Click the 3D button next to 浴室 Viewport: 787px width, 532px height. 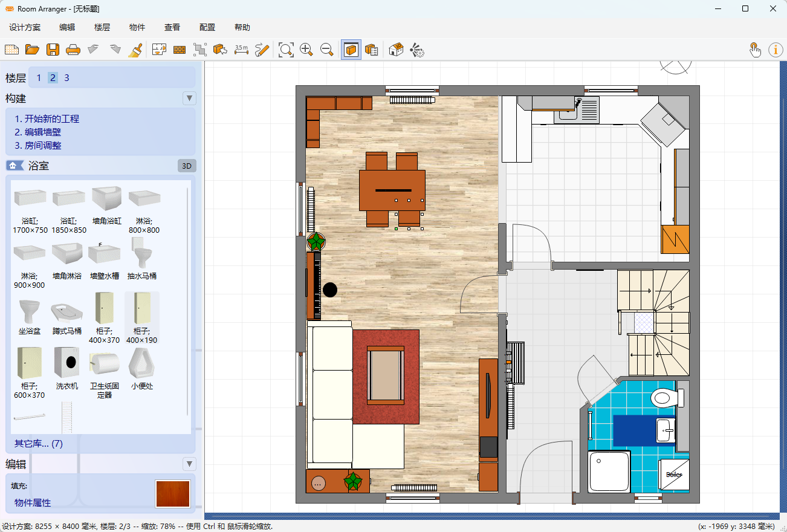point(187,166)
